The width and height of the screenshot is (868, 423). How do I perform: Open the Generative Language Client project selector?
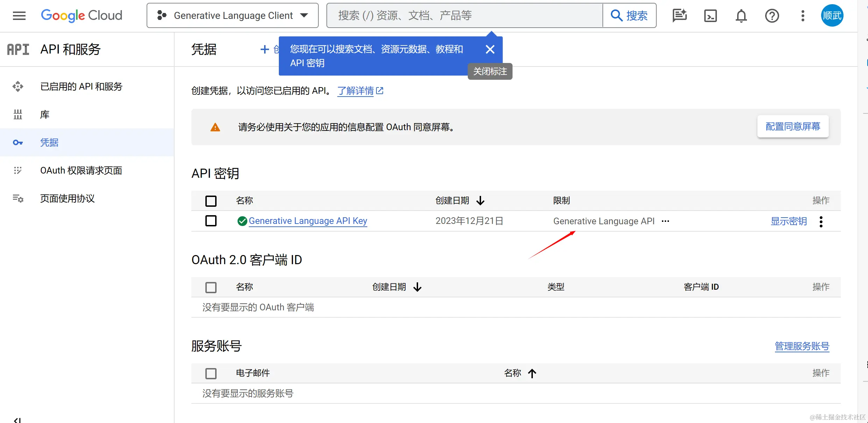pyautogui.click(x=233, y=16)
